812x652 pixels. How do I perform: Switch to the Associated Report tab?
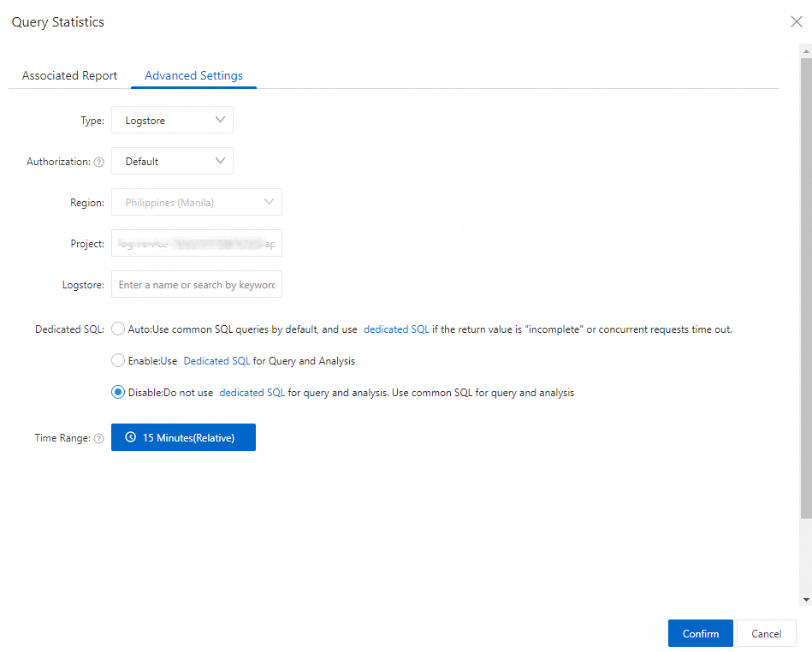(69, 75)
